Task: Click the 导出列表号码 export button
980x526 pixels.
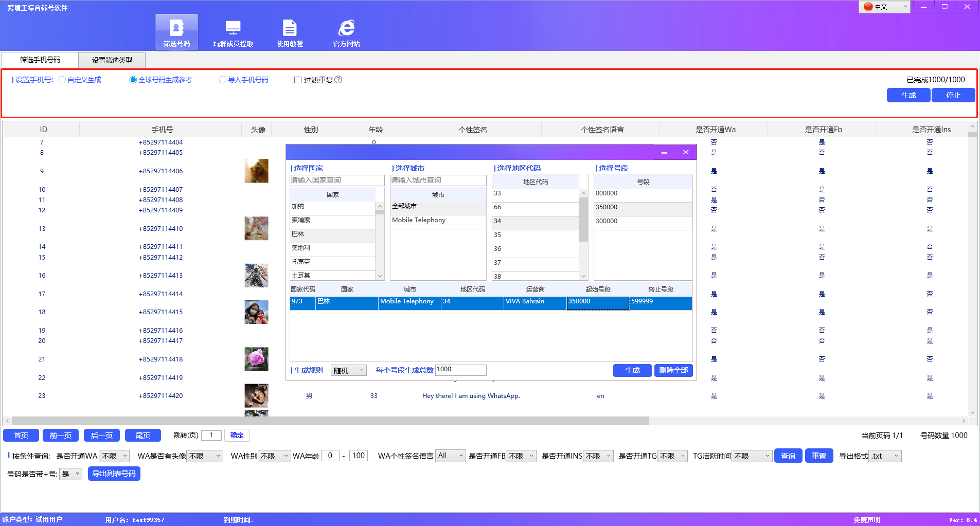Action: 114,474
